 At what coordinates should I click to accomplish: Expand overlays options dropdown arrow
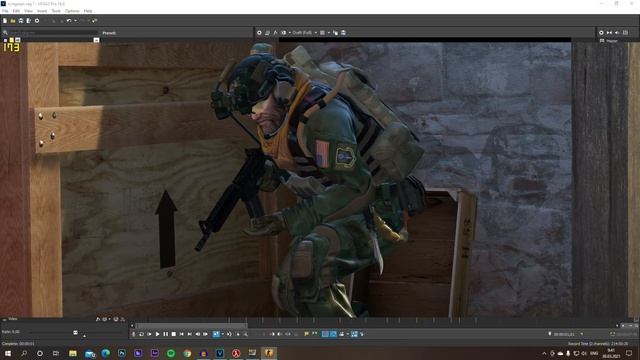[329, 33]
